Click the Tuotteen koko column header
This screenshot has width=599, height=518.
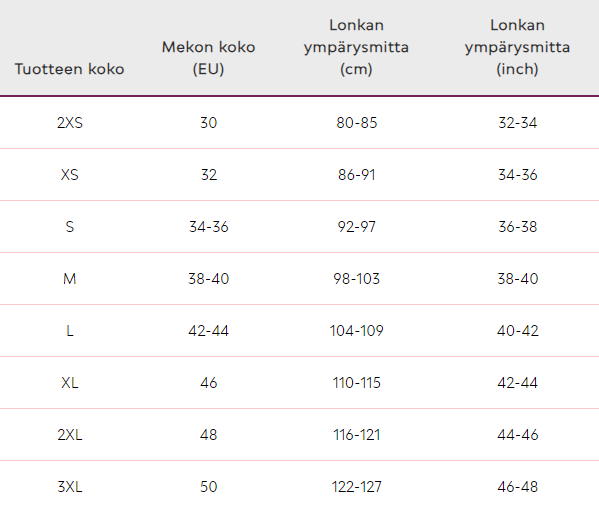tap(70, 69)
